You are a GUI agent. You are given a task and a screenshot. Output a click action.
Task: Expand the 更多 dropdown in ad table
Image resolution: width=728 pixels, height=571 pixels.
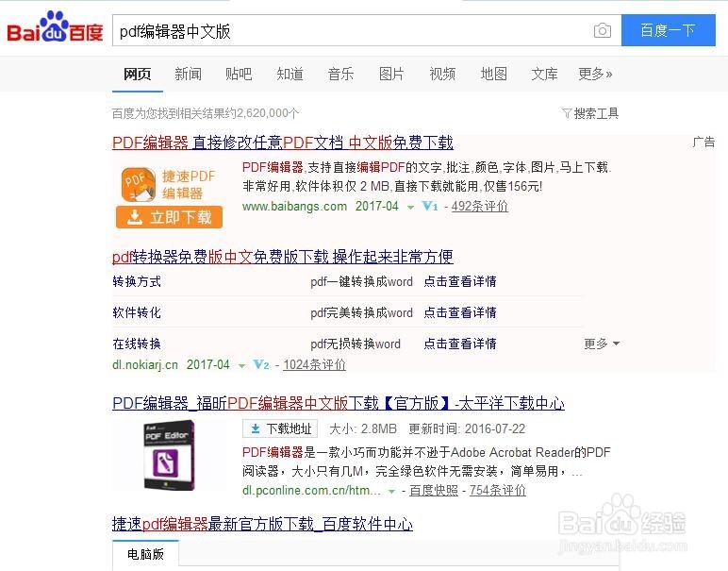[602, 344]
